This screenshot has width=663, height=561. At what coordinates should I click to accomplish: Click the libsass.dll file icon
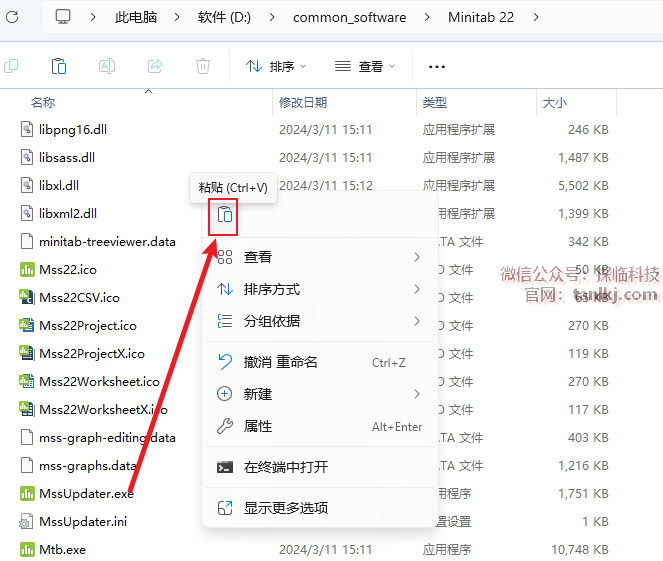tap(27, 157)
